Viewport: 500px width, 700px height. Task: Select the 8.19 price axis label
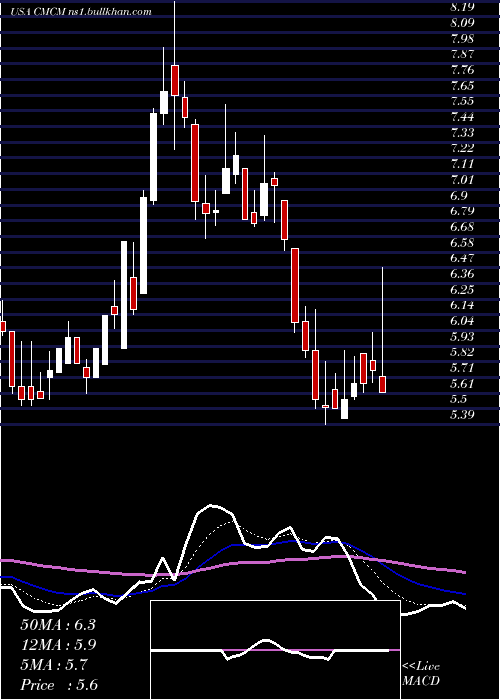(x=462, y=7)
